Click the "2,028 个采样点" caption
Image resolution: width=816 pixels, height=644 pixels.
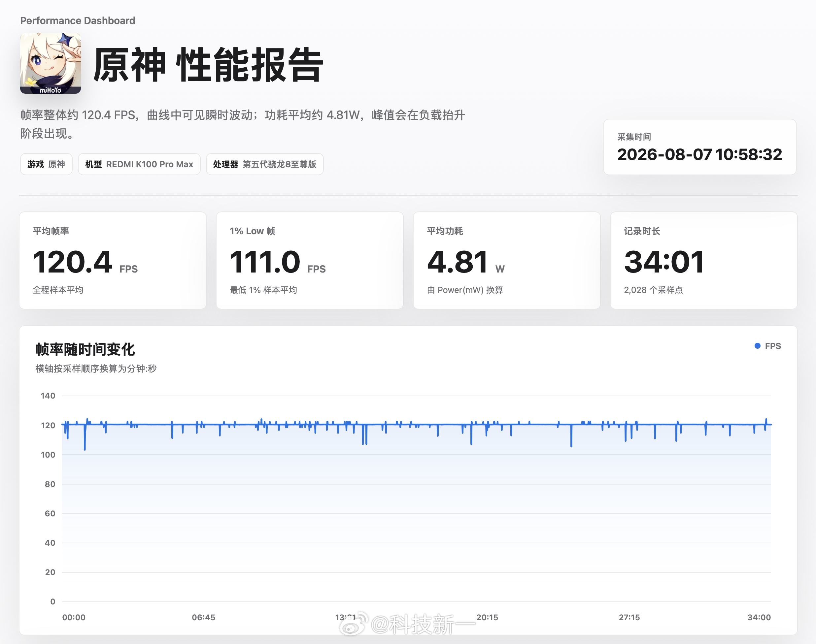tap(653, 290)
